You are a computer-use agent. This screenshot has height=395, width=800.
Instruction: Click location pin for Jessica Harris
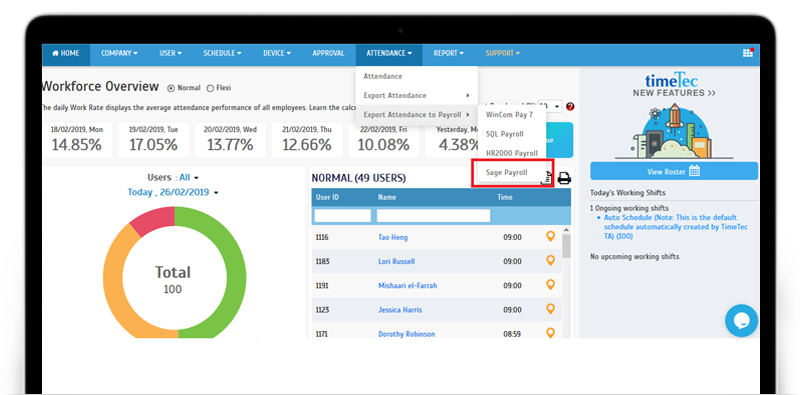[x=550, y=309]
